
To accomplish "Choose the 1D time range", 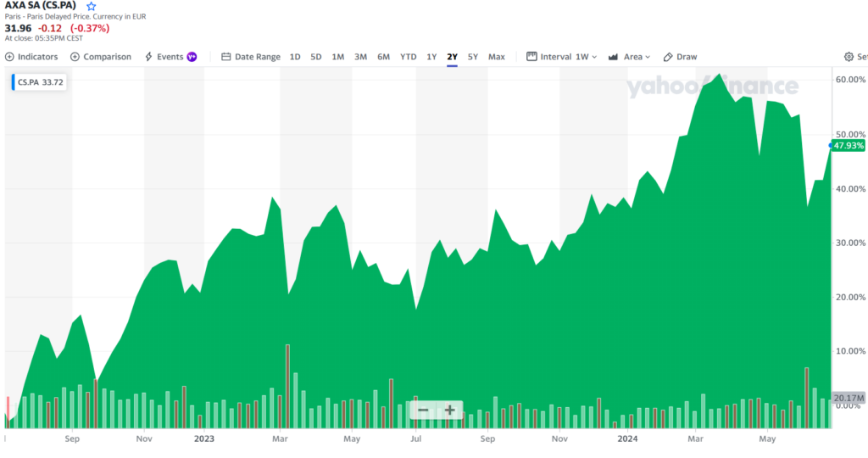I will [x=295, y=57].
